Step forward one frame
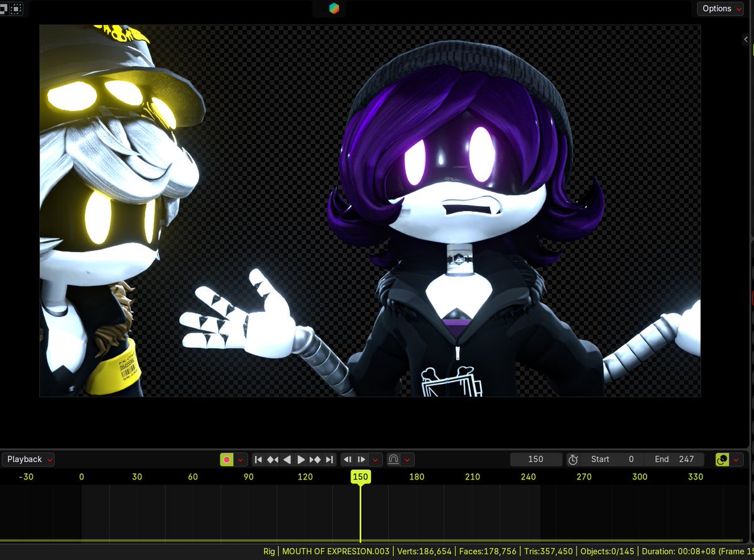 click(x=362, y=459)
